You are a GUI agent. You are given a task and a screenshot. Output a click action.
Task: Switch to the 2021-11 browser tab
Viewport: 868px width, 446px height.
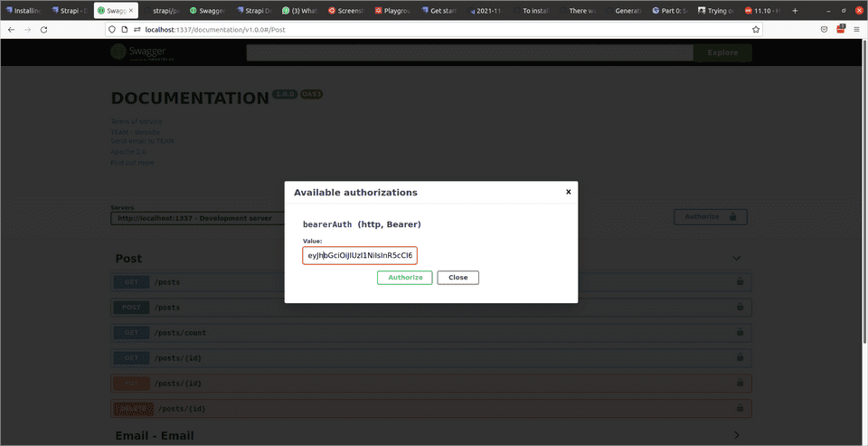click(486, 11)
